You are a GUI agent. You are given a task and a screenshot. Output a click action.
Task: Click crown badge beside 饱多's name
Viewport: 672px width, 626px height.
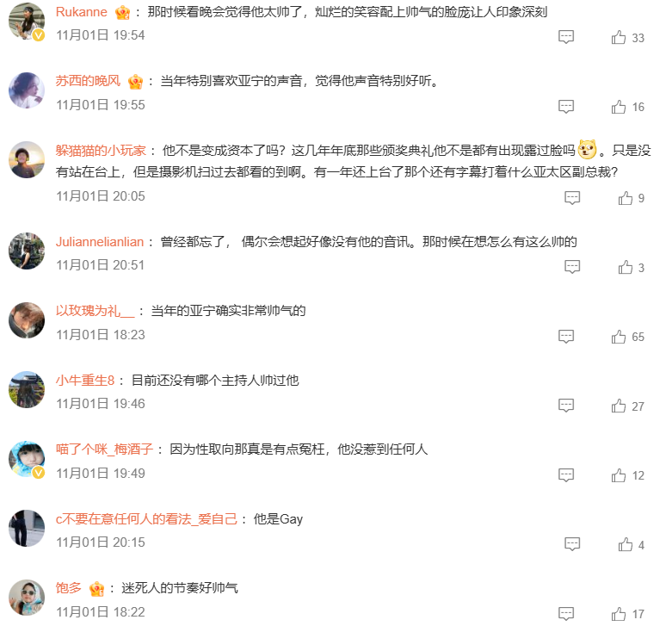pos(97,589)
